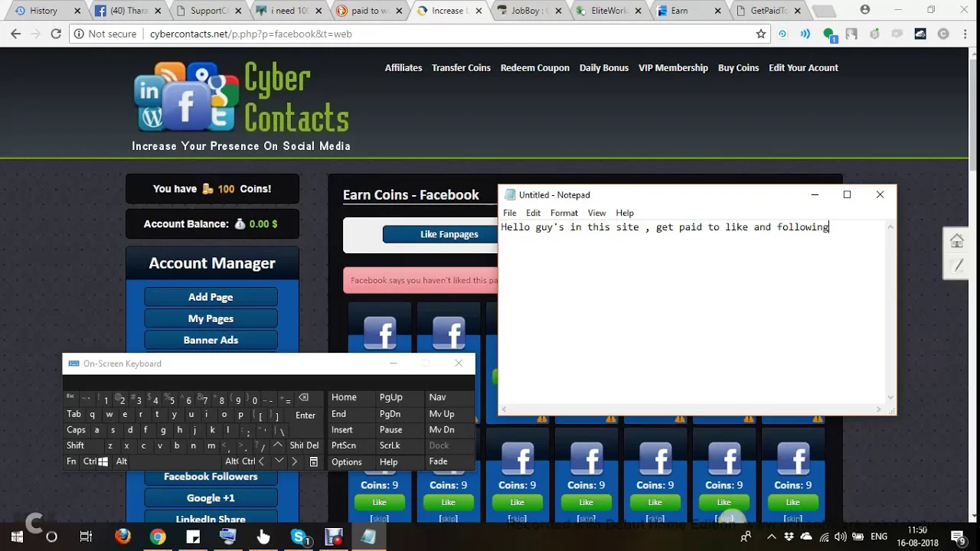Toggle left Shift key on On-Screen Keyboard
The image size is (980, 551).
pos(76,445)
